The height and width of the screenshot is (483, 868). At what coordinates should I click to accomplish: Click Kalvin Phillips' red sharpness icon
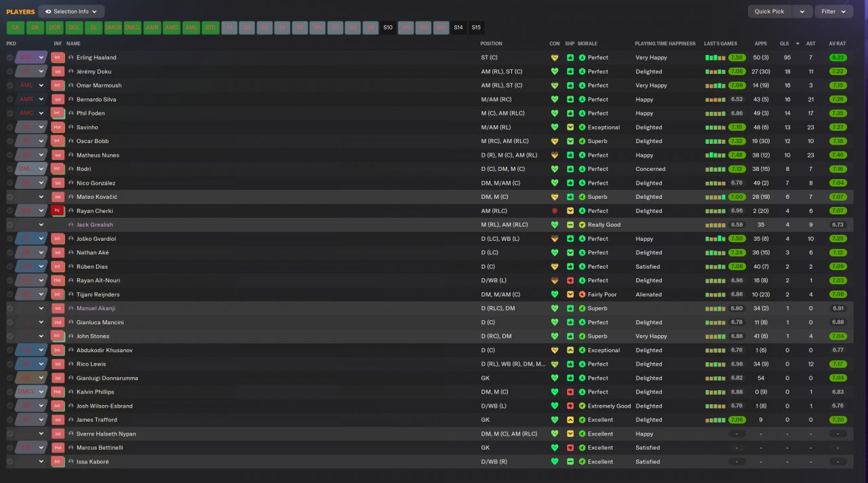570,392
